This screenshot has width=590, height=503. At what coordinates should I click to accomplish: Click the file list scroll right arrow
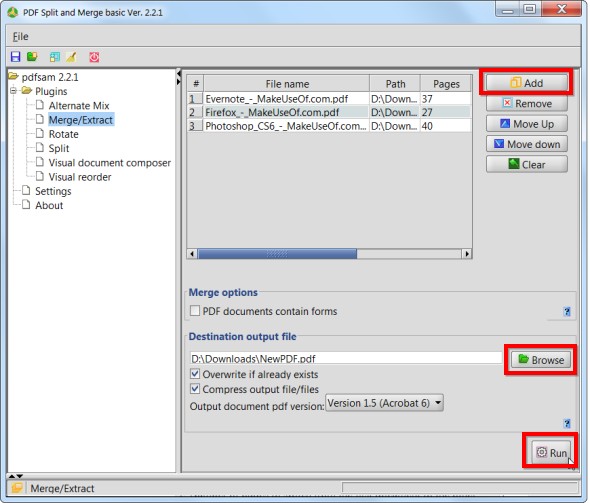[467, 254]
